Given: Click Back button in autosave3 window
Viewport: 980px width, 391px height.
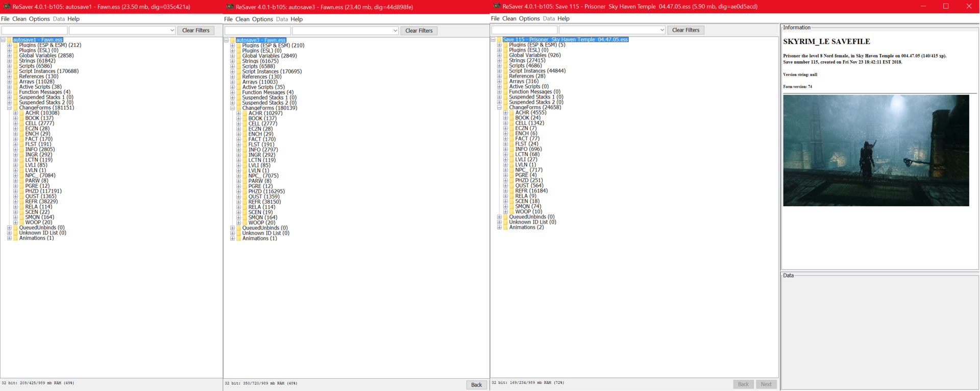Looking at the screenshot, I should (476, 385).
